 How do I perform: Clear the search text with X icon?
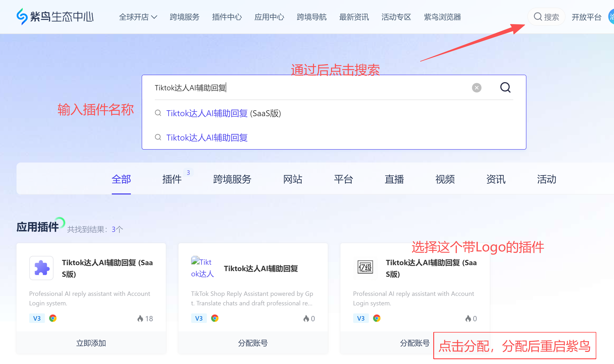[x=476, y=88]
